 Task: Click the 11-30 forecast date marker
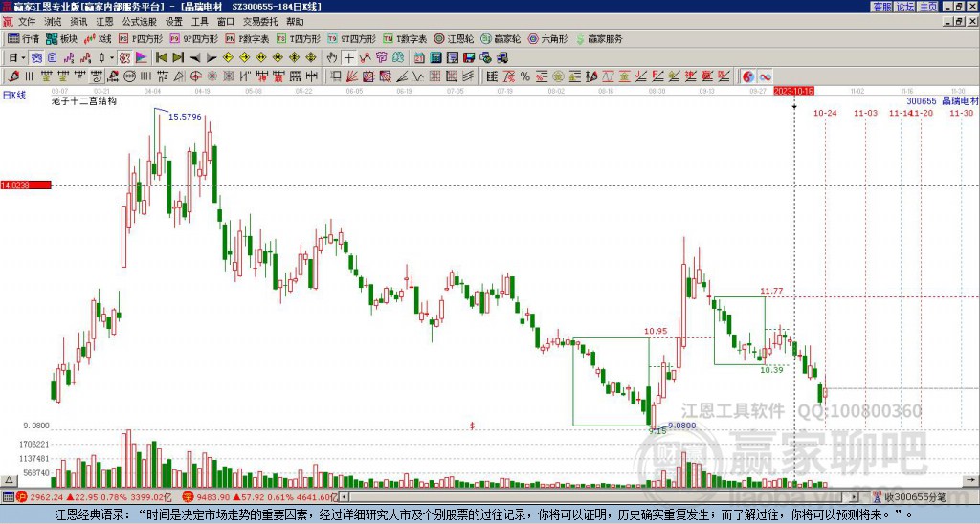coord(961,113)
